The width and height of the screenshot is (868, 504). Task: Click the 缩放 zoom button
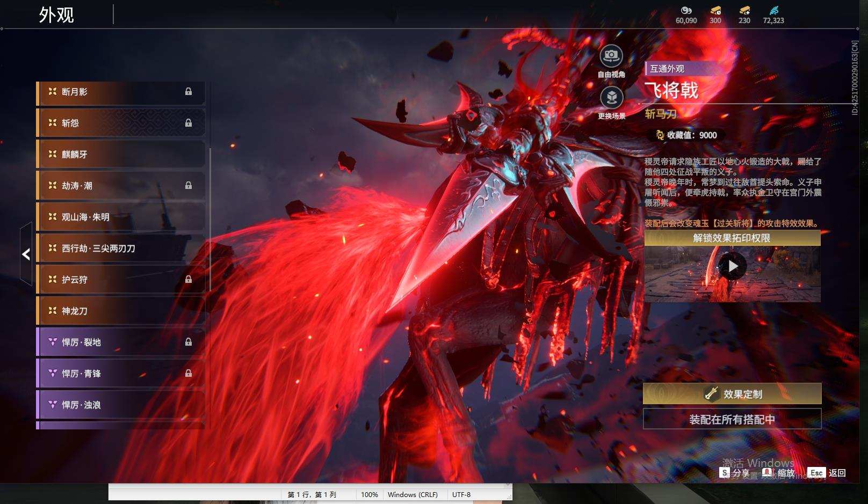[x=779, y=473]
